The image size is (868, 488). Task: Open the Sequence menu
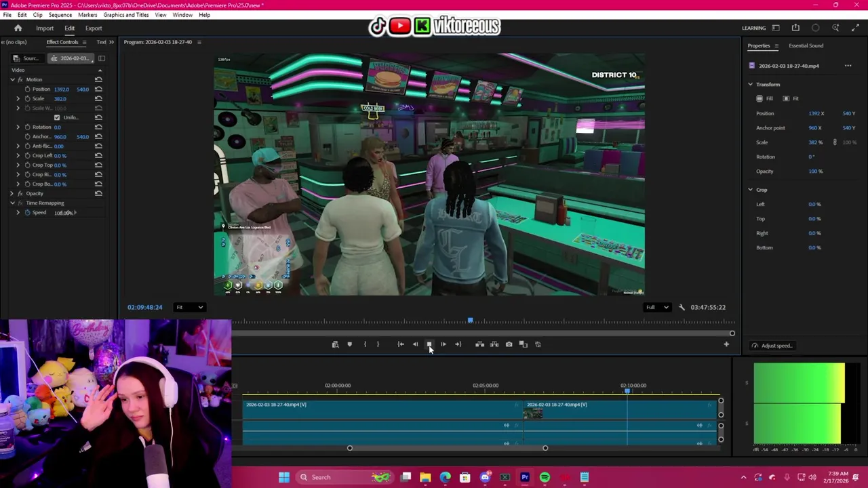pyautogui.click(x=60, y=15)
